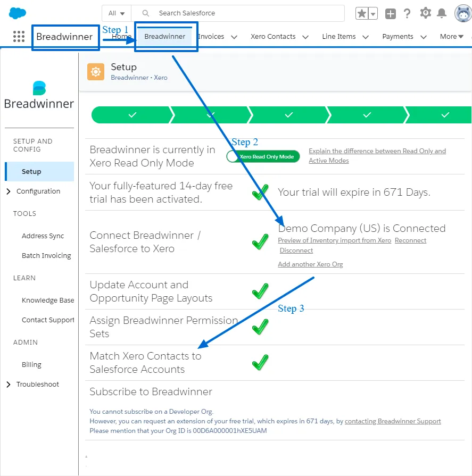
Task: Open the Help question mark icon
Action: click(x=407, y=13)
